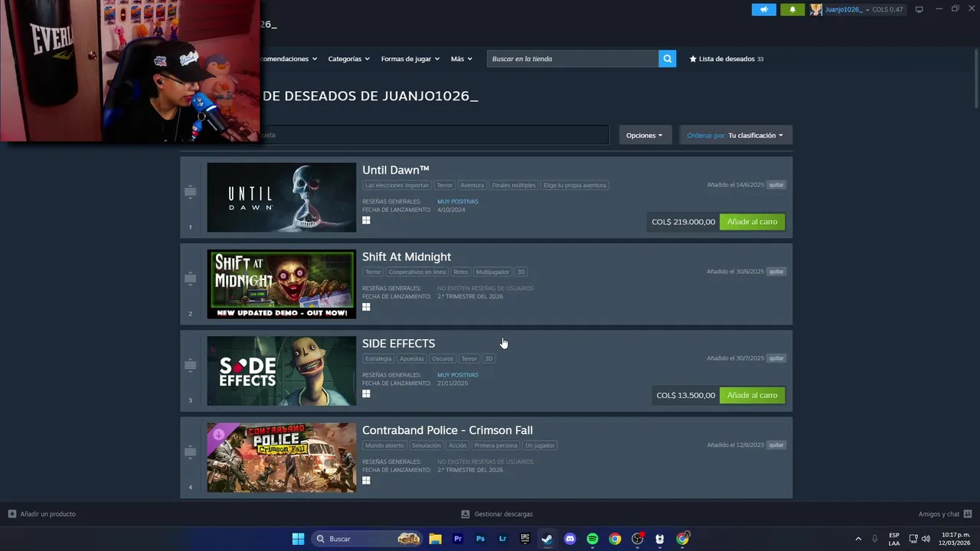Remove Until Dawn via quitar
Image resolution: width=980 pixels, height=551 pixels.
coord(776,185)
